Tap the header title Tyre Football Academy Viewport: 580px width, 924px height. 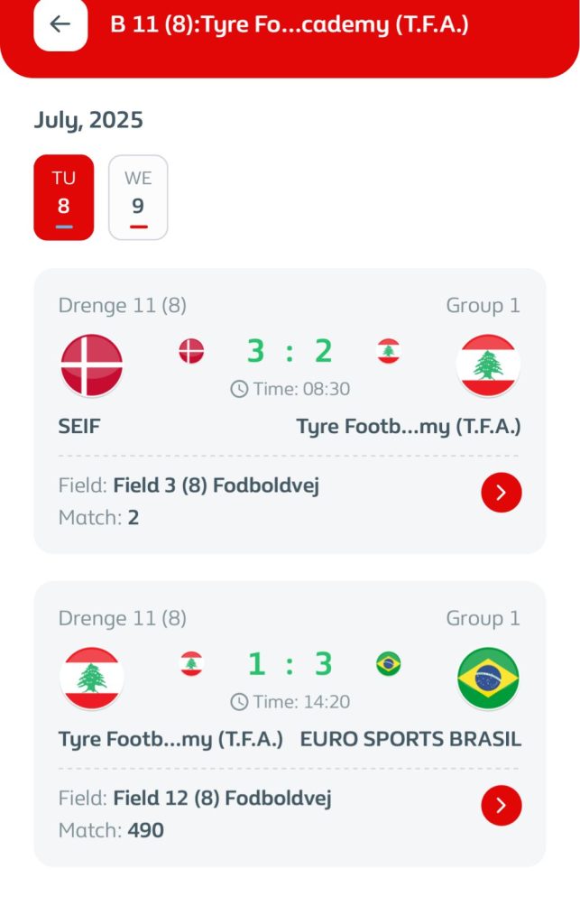[x=290, y=24]
